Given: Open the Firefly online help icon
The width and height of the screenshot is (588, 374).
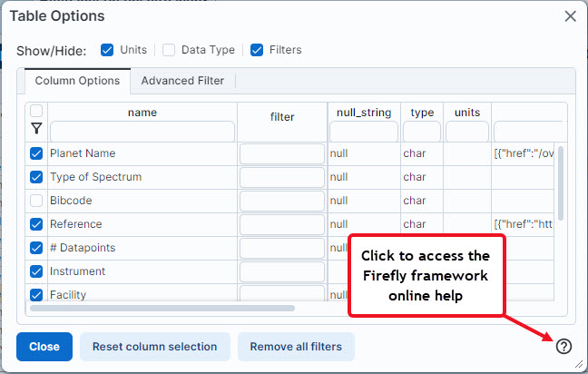Looking at the screenshot, I should [x=563, y=346].
